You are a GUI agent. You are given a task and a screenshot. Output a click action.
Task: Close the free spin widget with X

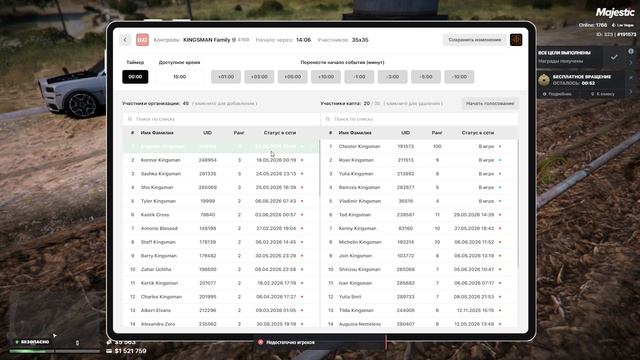click(631, 78)
